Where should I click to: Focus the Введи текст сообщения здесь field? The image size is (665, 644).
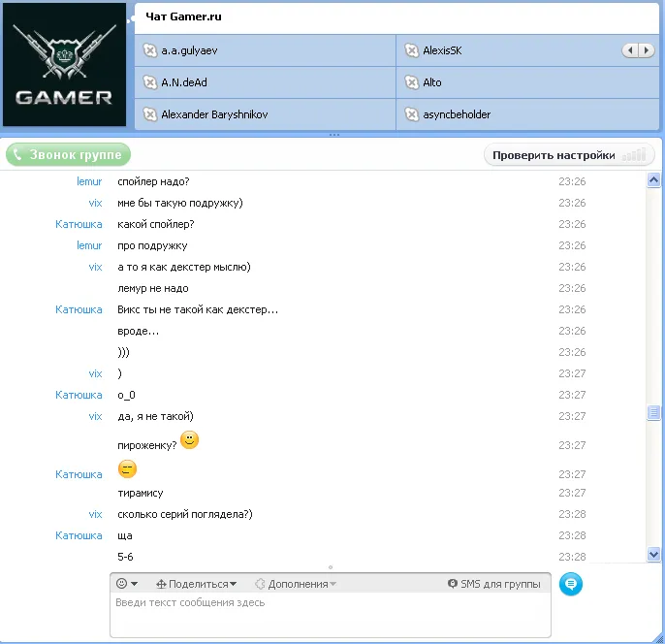coord(331,614)
